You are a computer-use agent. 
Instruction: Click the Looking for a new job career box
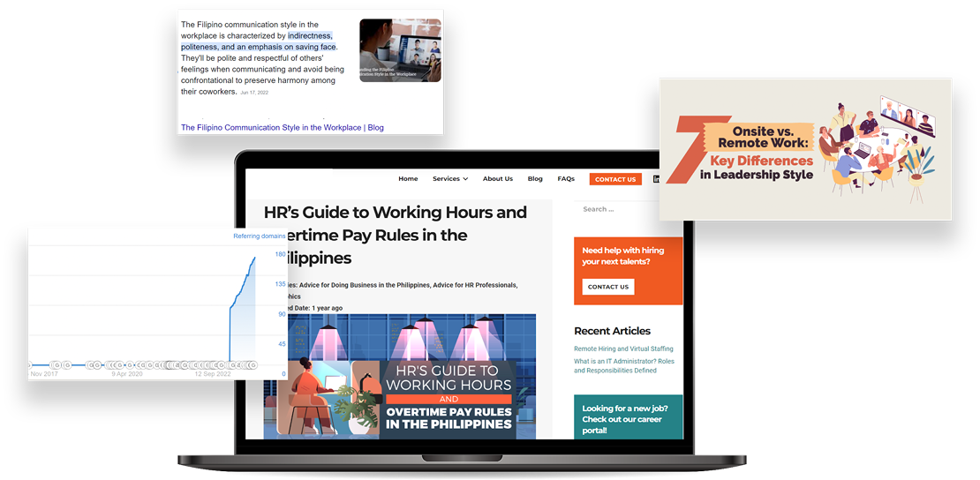(628, 416)
